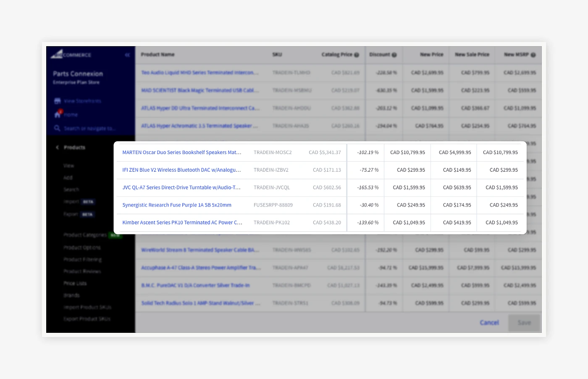The width and height of the screenshot is (588, 379).
Task: Edit new sale price CAD $419.95
Action: (x=454, y=223)
